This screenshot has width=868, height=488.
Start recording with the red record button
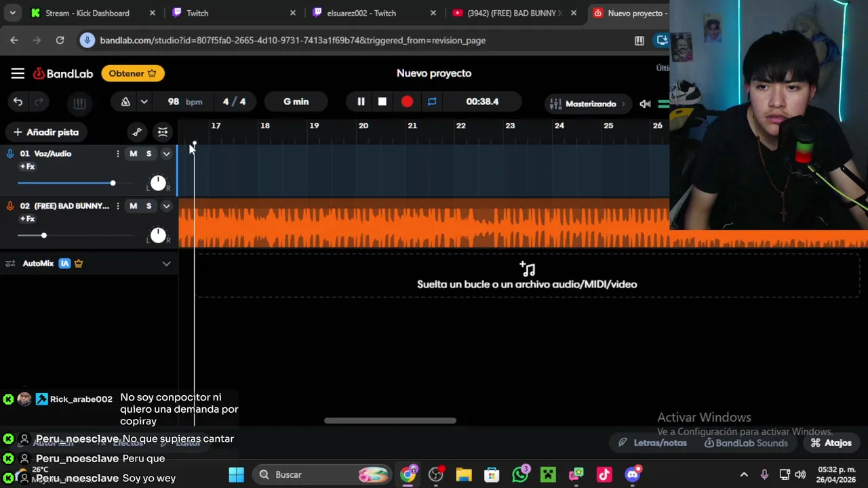click(x=407, y=102)
